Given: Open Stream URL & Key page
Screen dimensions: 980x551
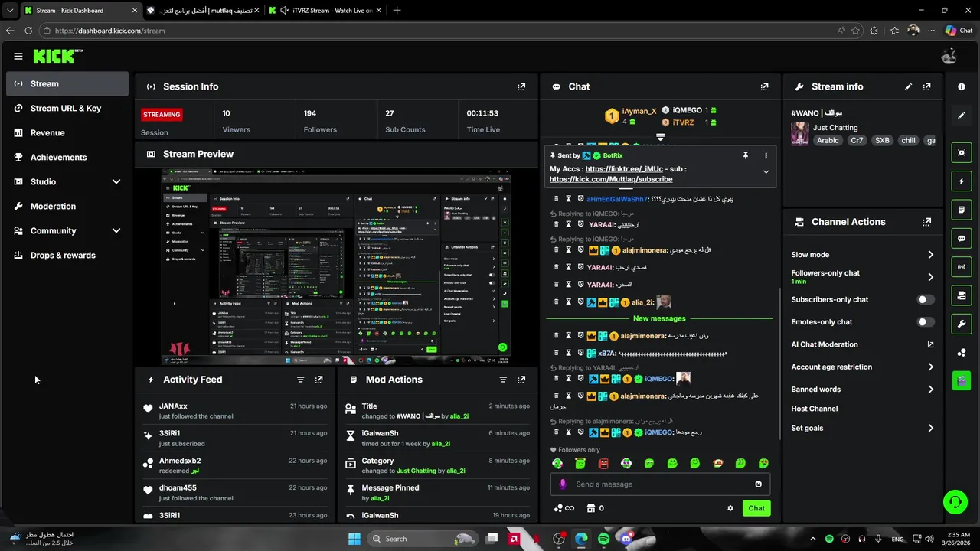Looking at the screenshot, I should point(67,109).
